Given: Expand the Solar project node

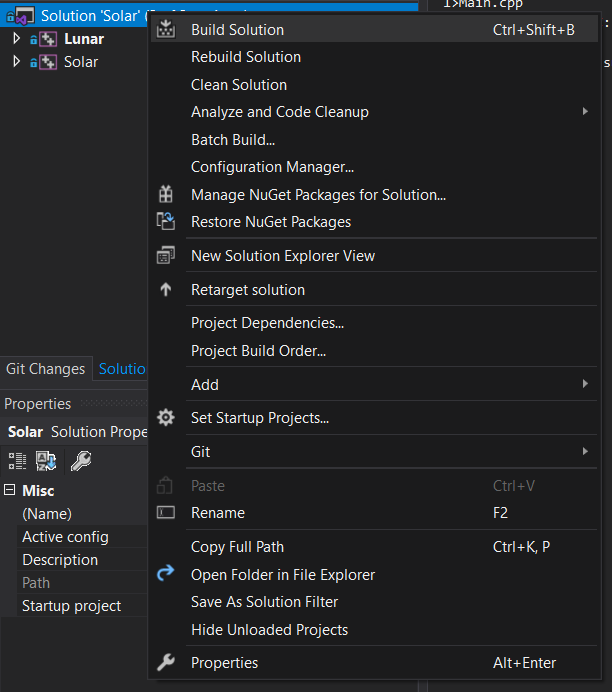Looking at the screenshot, I should click(16, 62).
